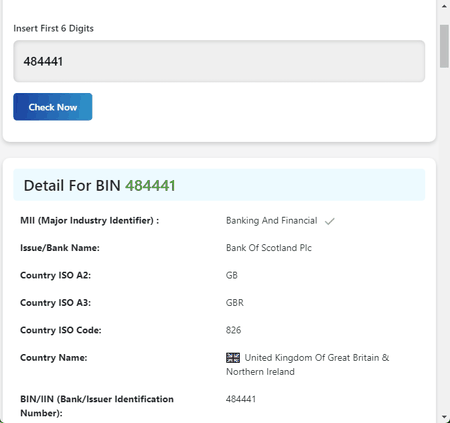Click the Check Now button
Screen dimensions: 450x423
(53, 107)
